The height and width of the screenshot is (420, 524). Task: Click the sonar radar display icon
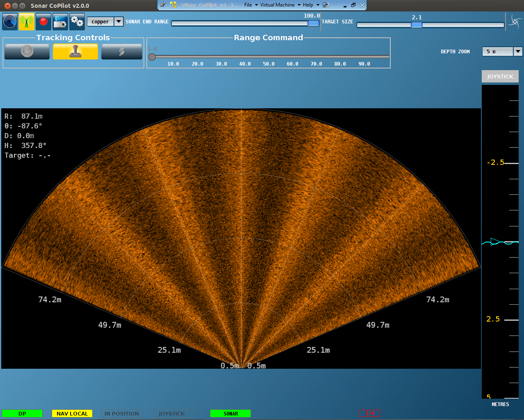click(10, 21)
